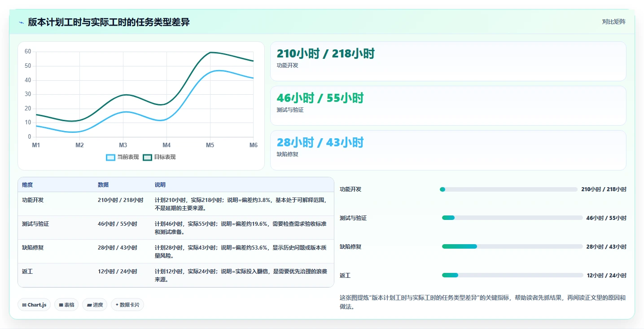
Task: Select the 缺陷修复 cell in the table
Action: pyautogui.click(x=56, y=252)
